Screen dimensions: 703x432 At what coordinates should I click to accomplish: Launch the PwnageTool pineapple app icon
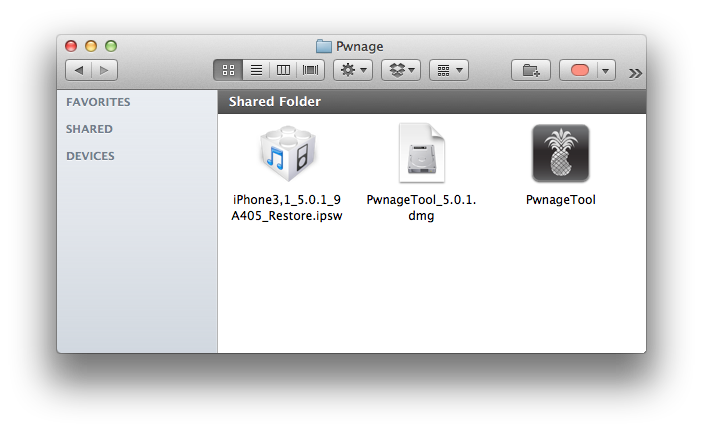point(560,154)
